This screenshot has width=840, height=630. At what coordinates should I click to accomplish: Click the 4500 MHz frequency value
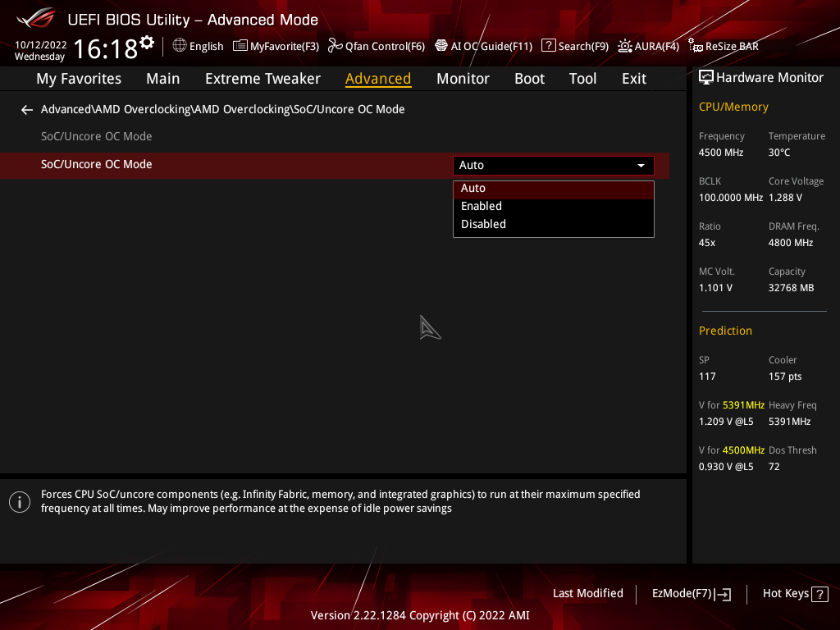[x=720, y=153]
